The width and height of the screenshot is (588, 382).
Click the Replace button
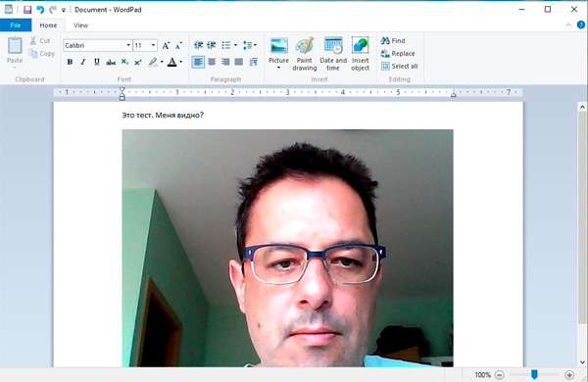point(398,54)
